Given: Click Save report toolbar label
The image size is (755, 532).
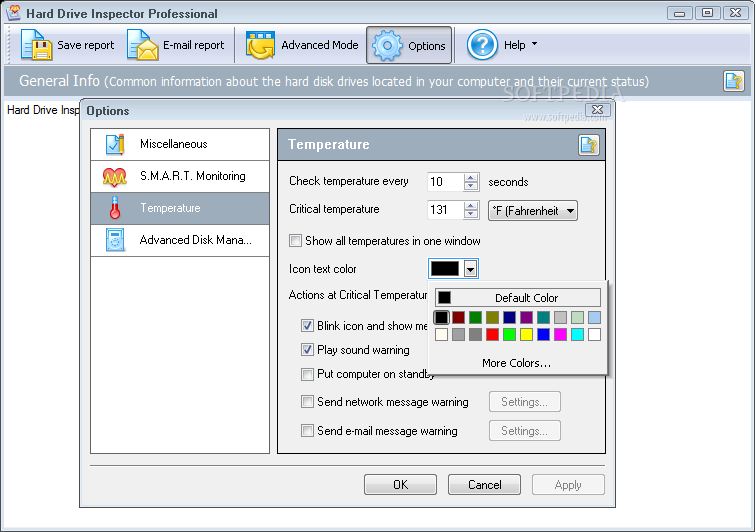Looking at the screenshot, I should [x=86, y=45].
